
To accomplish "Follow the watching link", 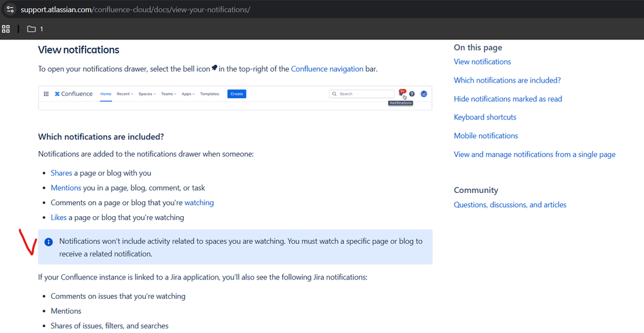I will (x=199, y=203).
